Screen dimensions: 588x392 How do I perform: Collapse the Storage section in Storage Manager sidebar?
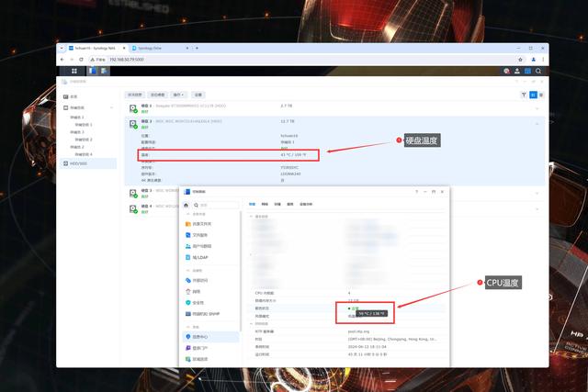coord(111,108)
